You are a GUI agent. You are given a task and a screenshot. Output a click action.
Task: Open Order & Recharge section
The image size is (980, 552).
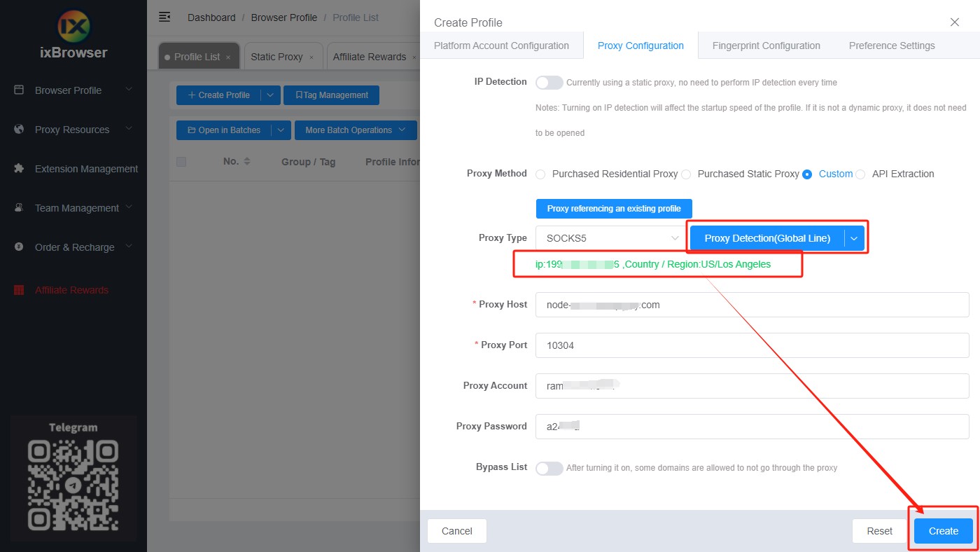(x=76, y=247)
